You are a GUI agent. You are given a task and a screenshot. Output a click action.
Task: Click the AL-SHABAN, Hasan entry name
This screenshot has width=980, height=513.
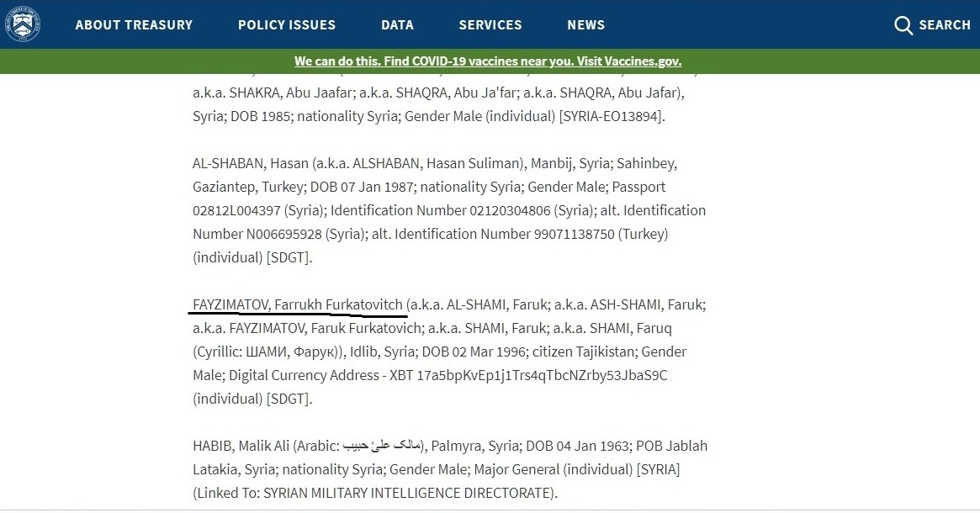251,163
